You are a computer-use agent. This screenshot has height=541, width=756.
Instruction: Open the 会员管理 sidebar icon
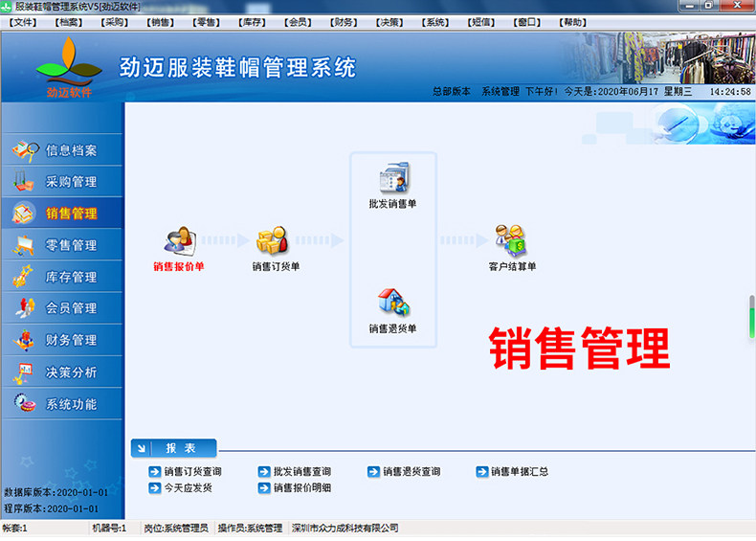[x=25, y=308]
